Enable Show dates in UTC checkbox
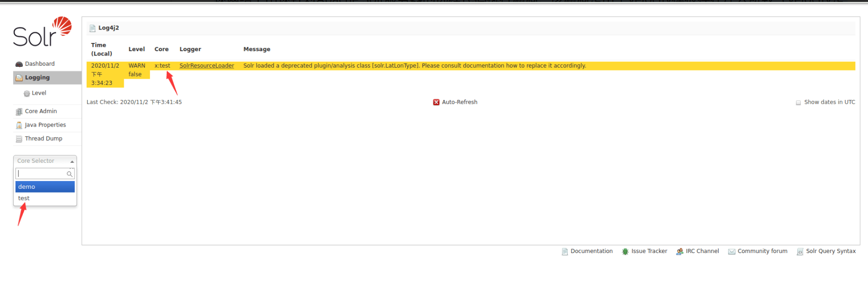This screenshot has width=868, height=297. pyautogui.click(x=798, y=103)
